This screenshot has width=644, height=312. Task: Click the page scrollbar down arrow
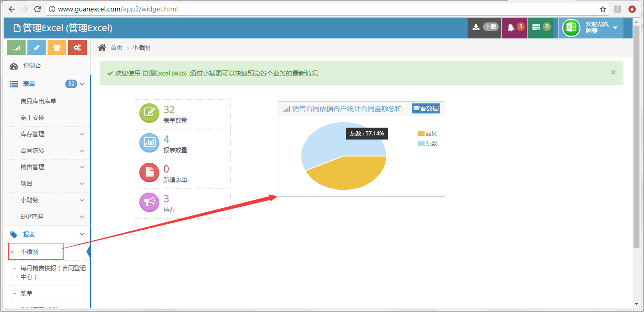tap(636, 305)
